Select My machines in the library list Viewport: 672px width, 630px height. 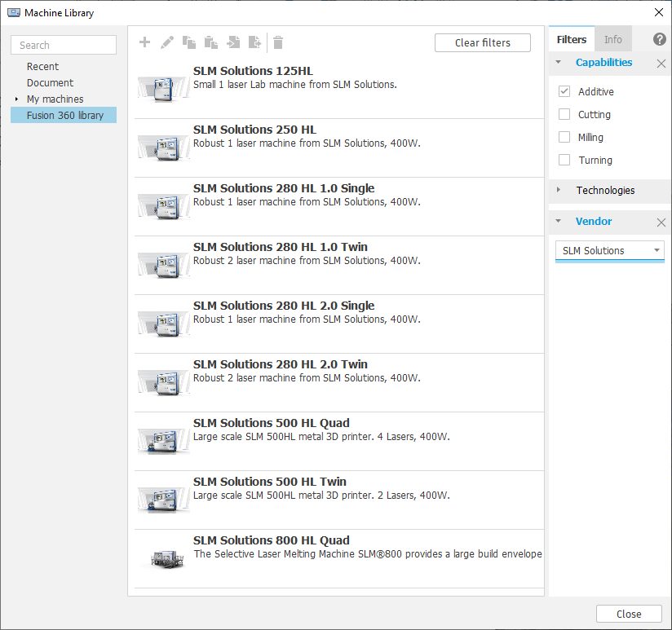click(x=55, y=99)
